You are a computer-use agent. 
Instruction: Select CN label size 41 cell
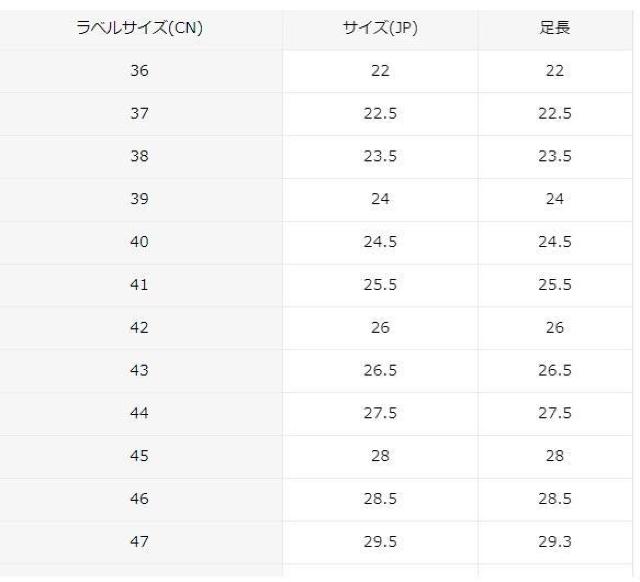pyautogui.click(x=139, y=285)
